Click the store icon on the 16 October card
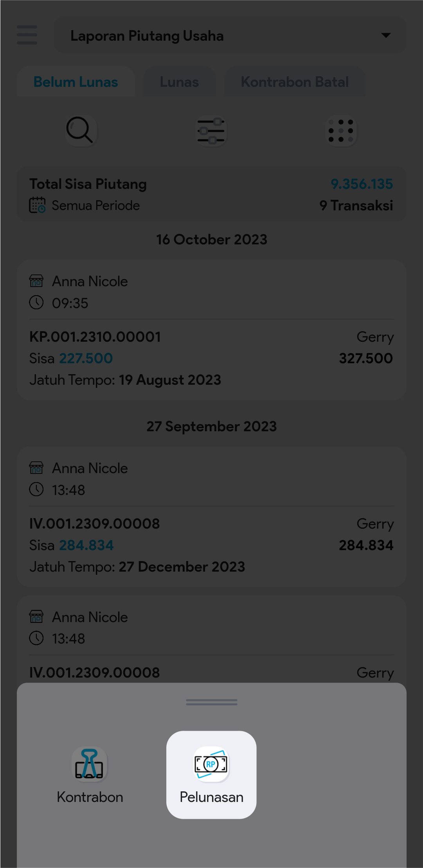The height and width of the screenshot is (868, 423). 36,281
